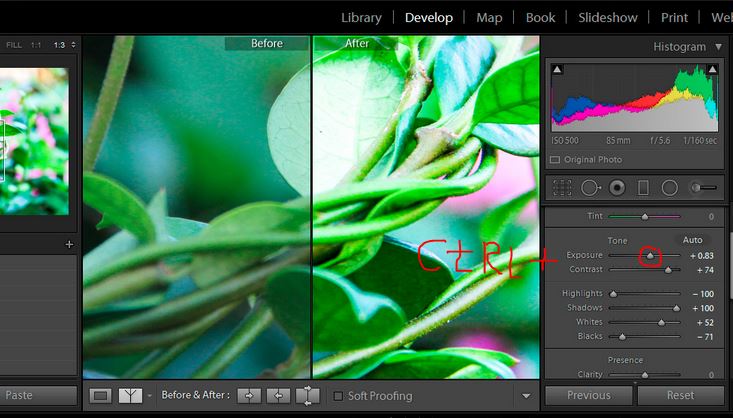The width and height of the screenshot is (733, 418).
Task: Switch to the Library module
Action: [x=361, y=17]
